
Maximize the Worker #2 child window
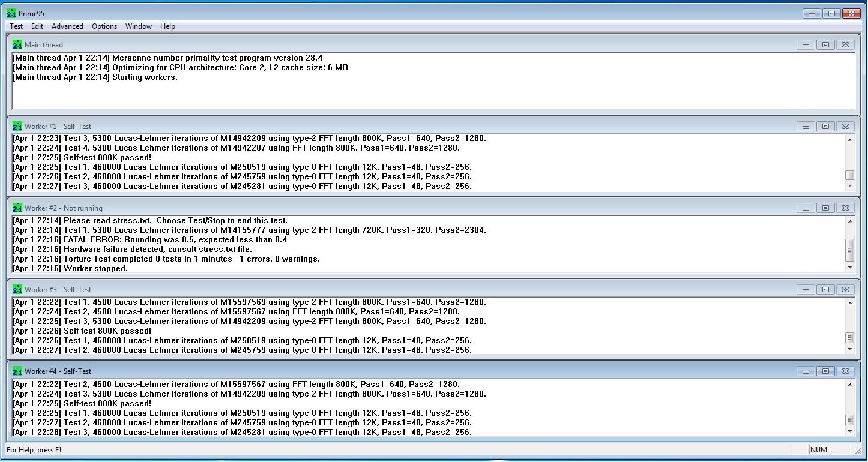click(x=825, y=208)
